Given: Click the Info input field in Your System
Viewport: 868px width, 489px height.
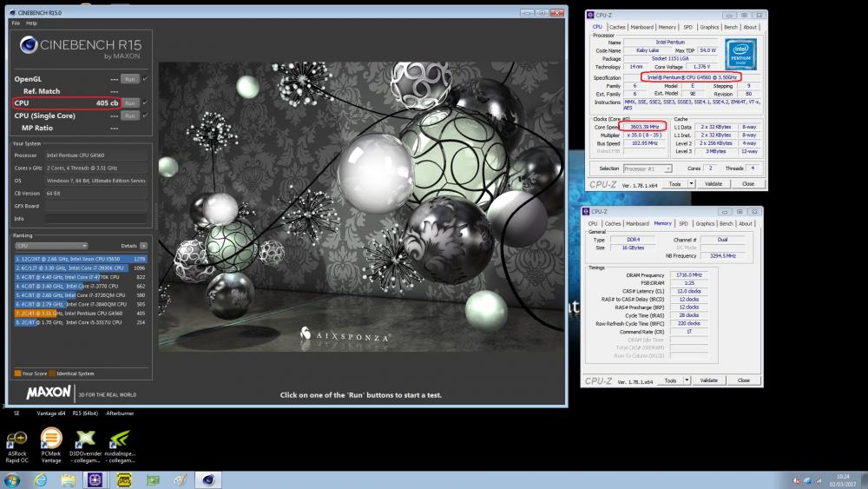Looking at the screenshot, I should tap(95, 218).
